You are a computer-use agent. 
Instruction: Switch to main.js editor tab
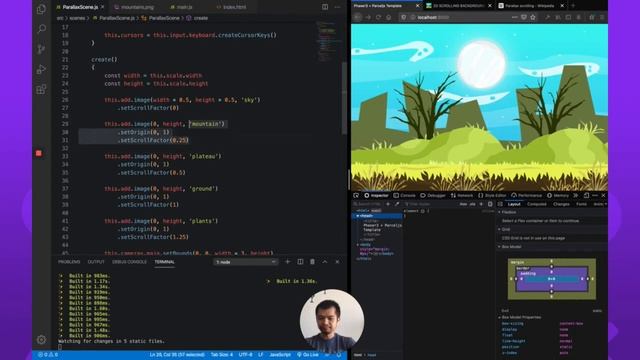tap(184, 7)
